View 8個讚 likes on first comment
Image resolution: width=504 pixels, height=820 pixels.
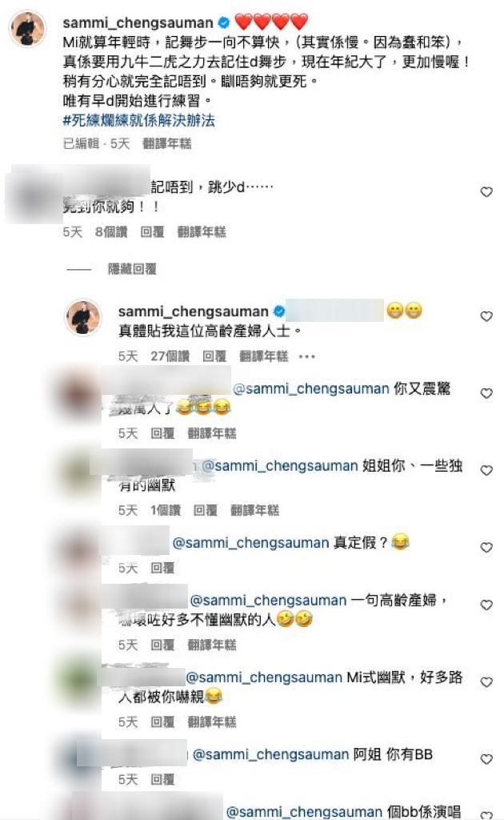[x=111, y=231]
